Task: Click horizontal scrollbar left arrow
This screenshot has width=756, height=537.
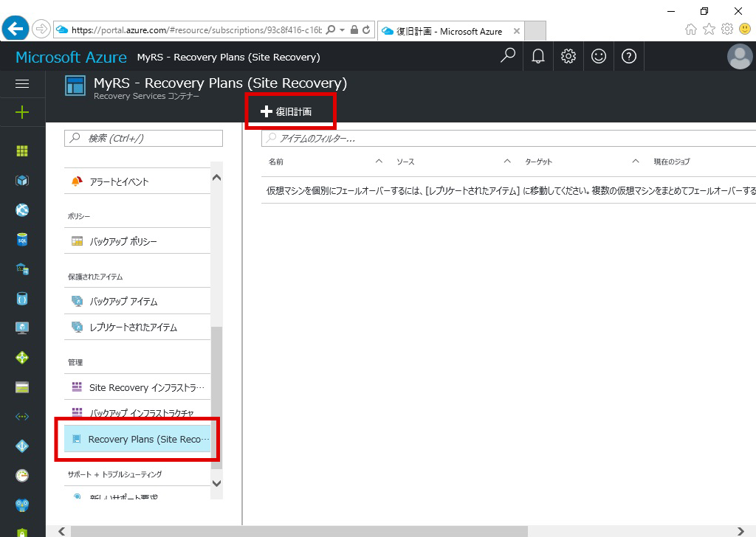Action: pyautogui.click(x=62, y=531)
